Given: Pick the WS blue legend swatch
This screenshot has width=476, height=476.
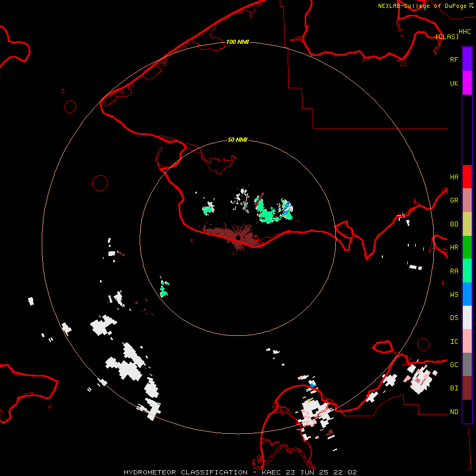Looking at the screenshot, I should click(467, 294).
